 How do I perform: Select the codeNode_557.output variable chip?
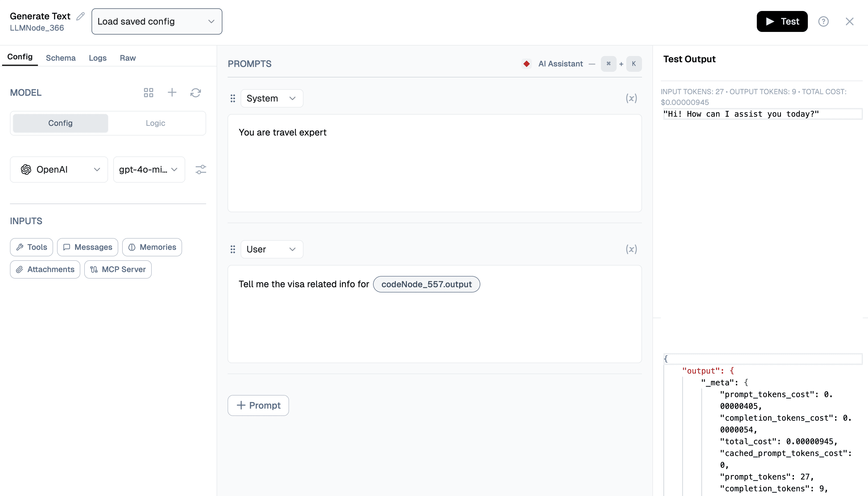426,284
